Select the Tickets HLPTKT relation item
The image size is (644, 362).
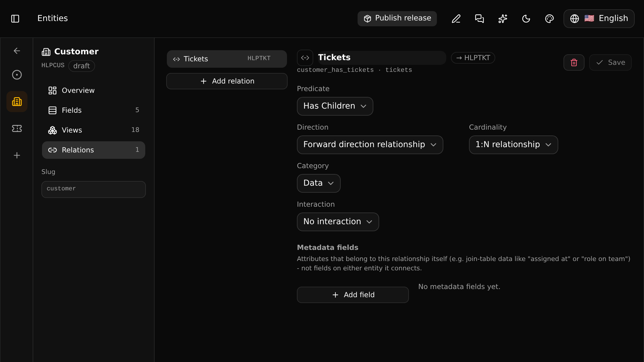click(x=227, y=59)
